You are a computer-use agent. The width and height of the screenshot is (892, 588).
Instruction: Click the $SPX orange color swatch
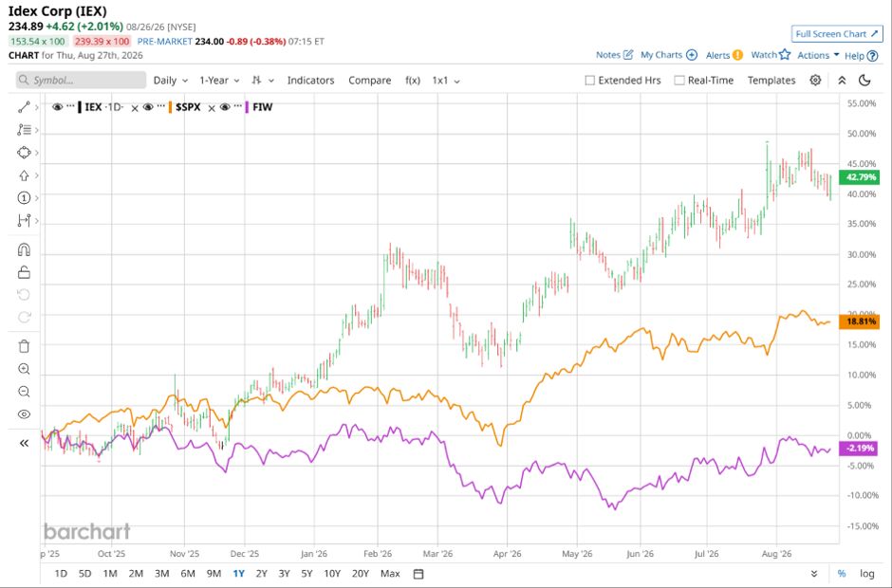click(x=170, y=107)
